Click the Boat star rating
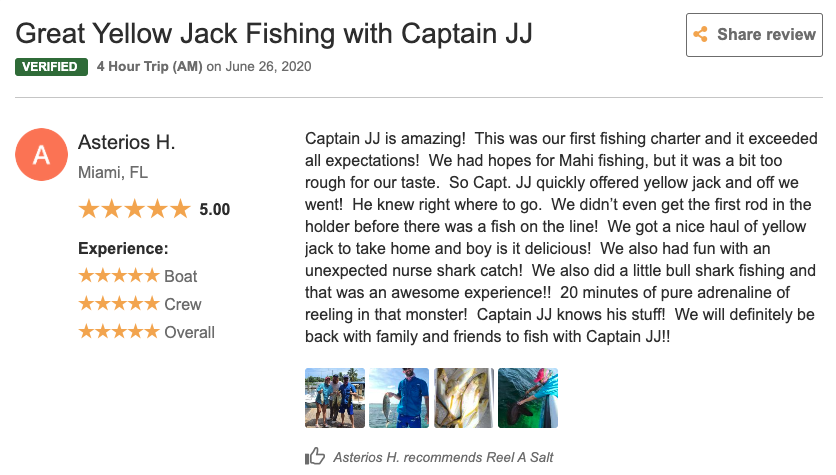 coord(119,276)
